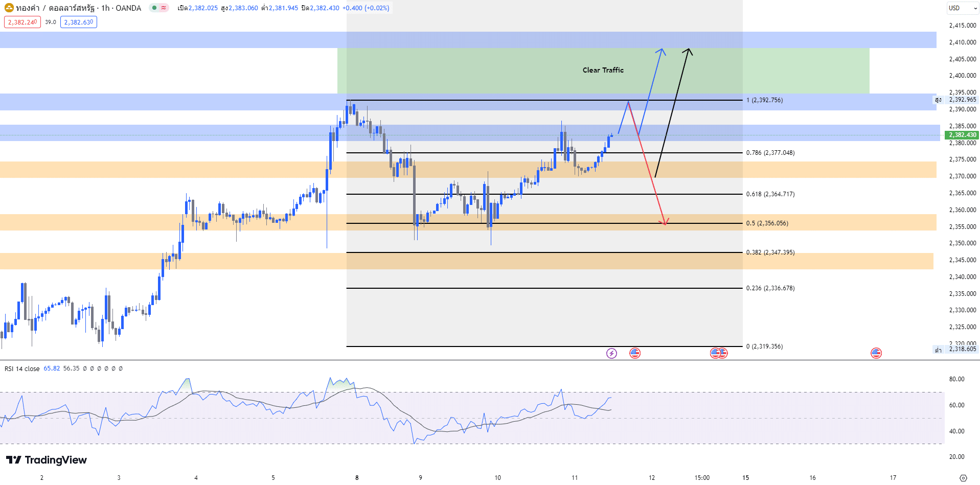The image size is (980, 485).
Task: Click the pink approximate data icon
Action: [x=164, y=8]
